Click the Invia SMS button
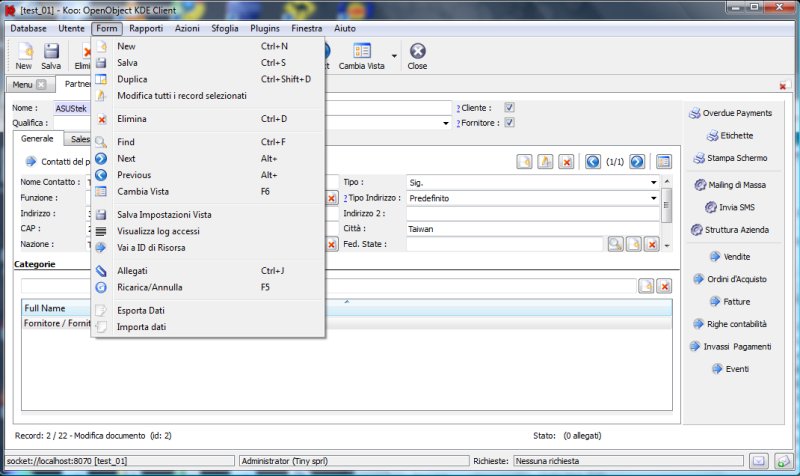This screenshot has width=800, height=476. pyautogui.click(x=729, y=207)
